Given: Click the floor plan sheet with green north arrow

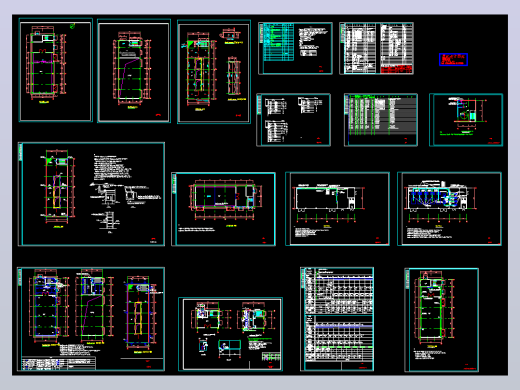Looking at the screenshot, I should [56, 70].
